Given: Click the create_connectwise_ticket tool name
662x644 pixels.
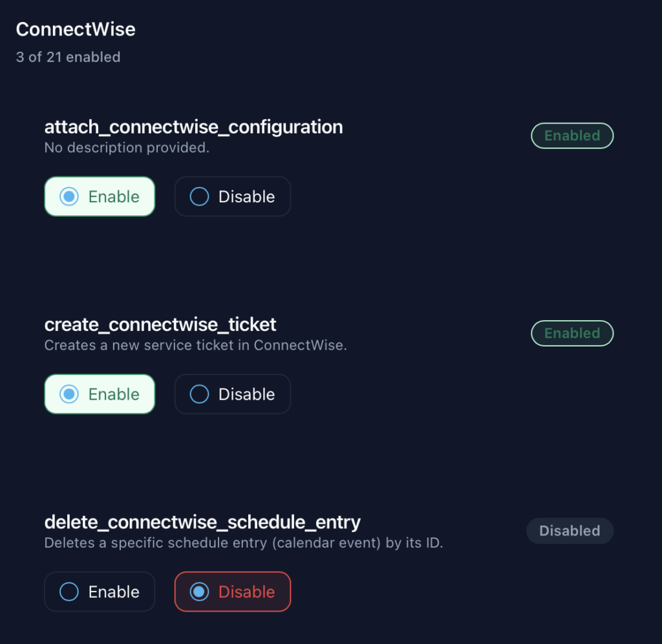Looking at the screenshot, I should (x=160, y=324).
